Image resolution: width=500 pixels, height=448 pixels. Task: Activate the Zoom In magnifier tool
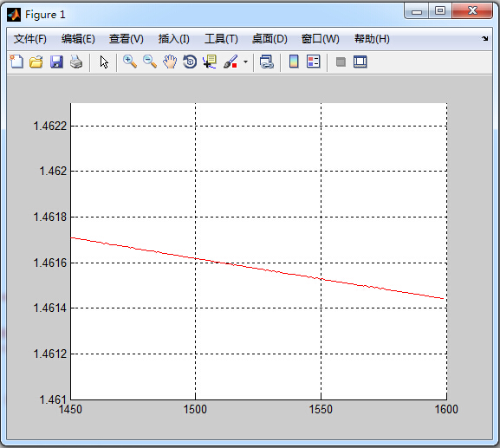130,62
